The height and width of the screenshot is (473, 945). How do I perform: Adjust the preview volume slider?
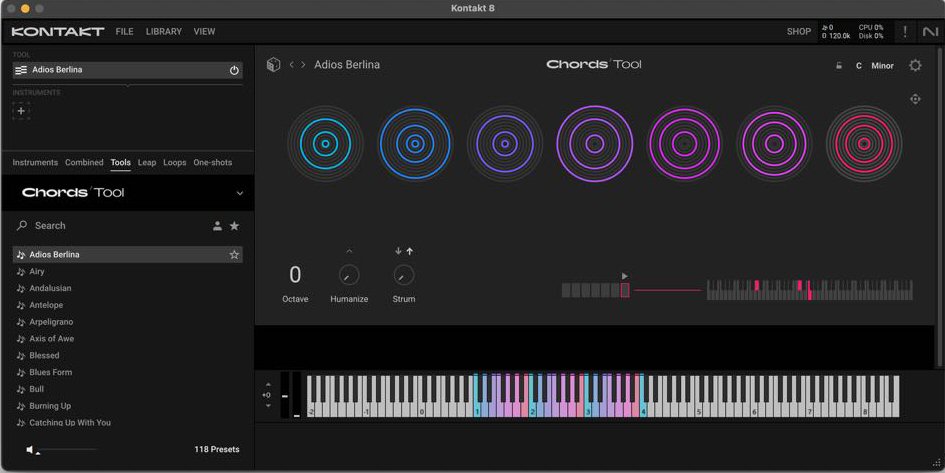(66, 450)
